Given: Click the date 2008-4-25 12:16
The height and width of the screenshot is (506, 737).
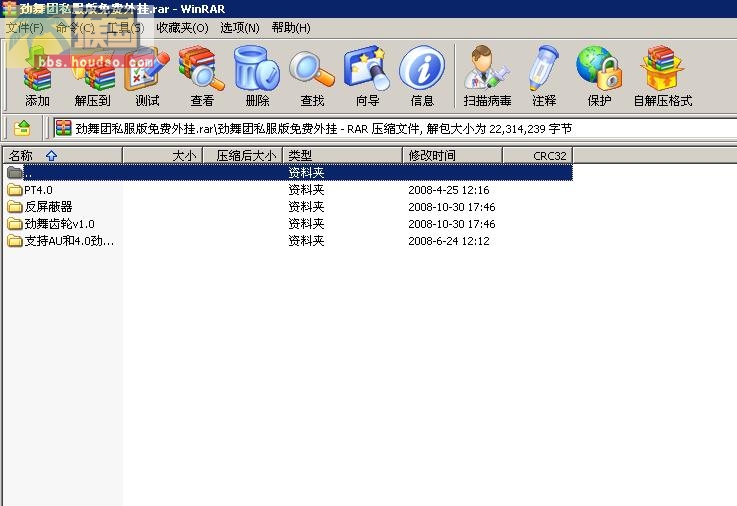Looking at the screenshot, I should (x=448, y=190).
